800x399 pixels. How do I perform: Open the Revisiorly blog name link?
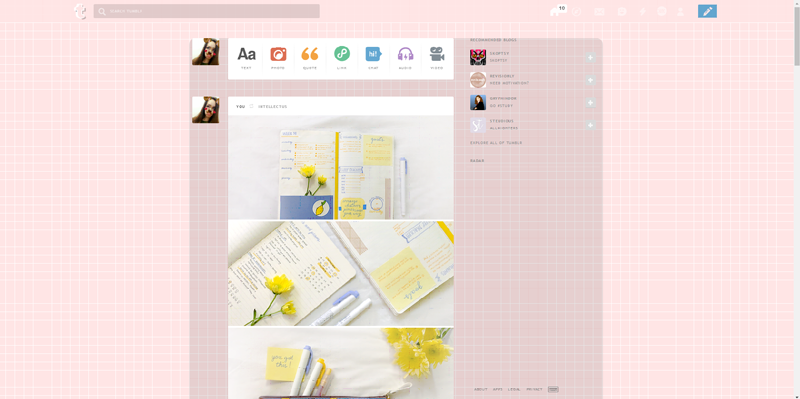click(502, 76)
